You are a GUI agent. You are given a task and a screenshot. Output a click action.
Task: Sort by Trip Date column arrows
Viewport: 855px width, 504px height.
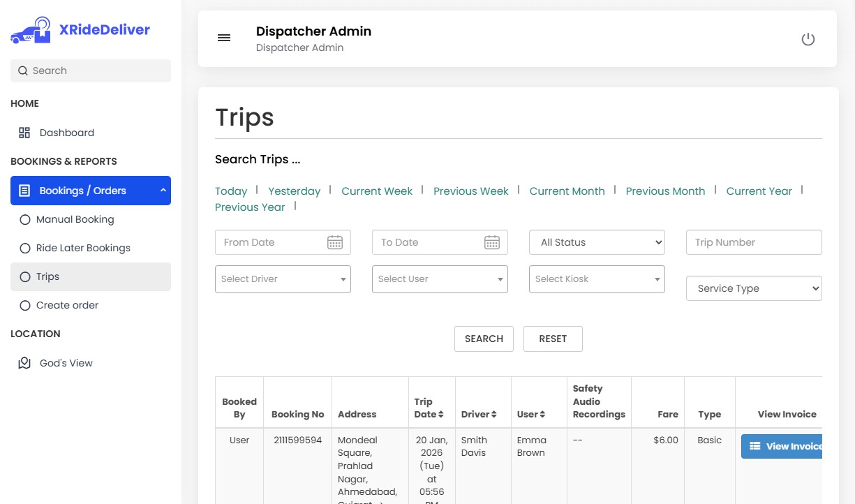[441, 415]
